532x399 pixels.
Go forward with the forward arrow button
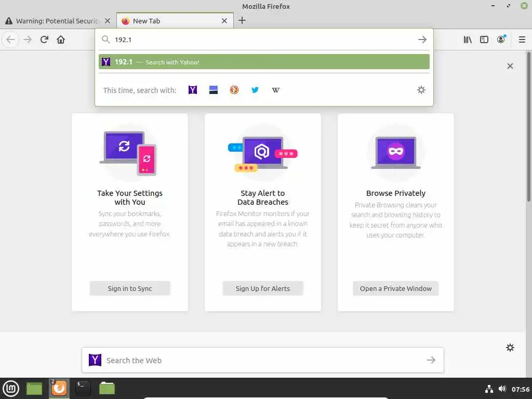(x=28, y=39)
